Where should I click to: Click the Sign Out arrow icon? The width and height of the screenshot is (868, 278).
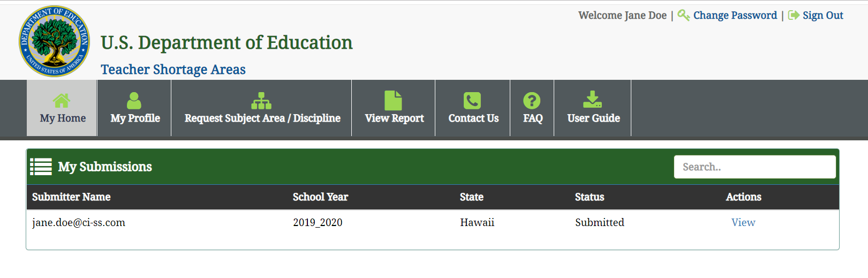[x=794, y=15]
